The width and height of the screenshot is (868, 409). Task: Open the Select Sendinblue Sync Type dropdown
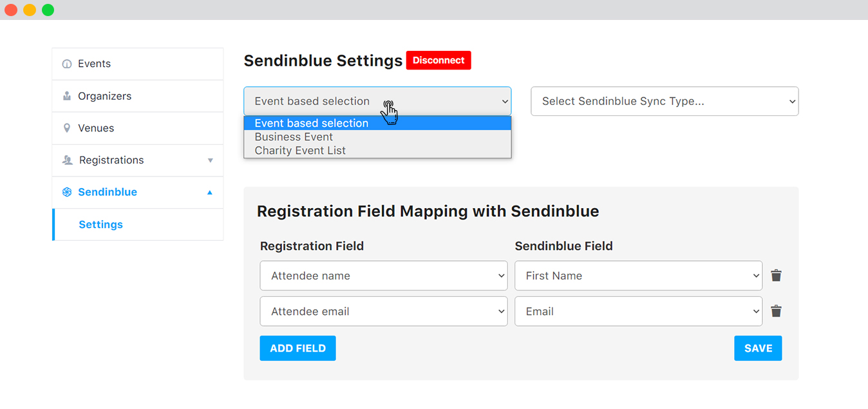point(665,101)
